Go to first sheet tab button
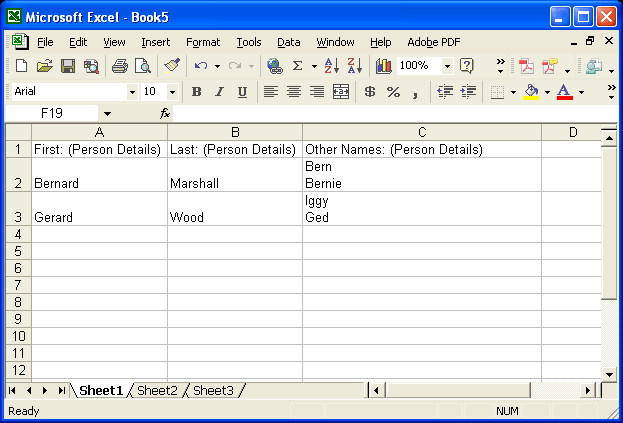The height and width of the screenshot is (423, 623). 12,390
